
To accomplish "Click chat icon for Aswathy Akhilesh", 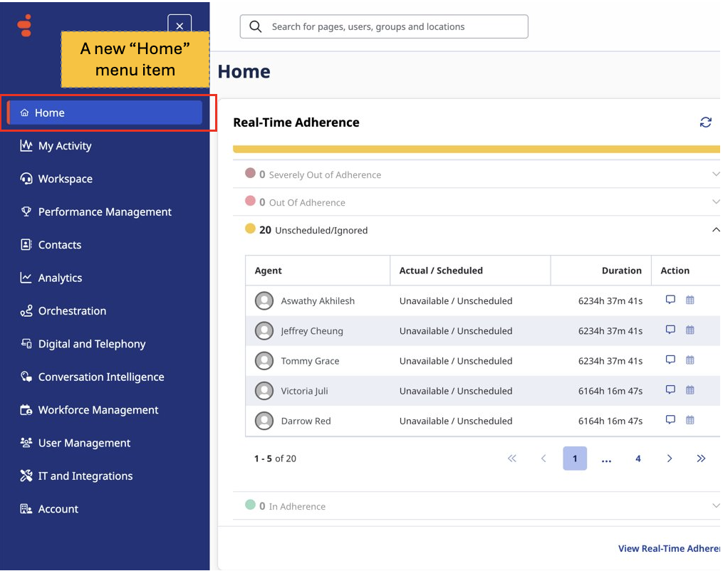I will pyautogui.click(x=670, y=300).
